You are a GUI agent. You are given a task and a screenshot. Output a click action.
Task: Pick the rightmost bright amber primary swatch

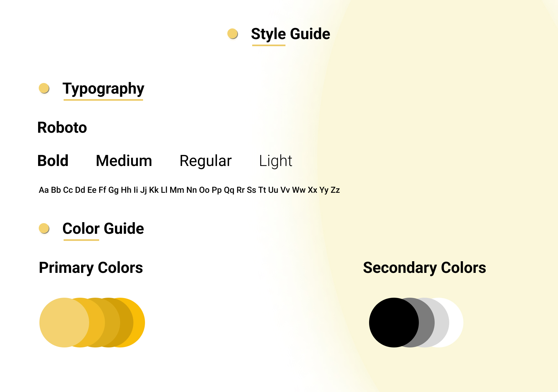pos(139,323)
